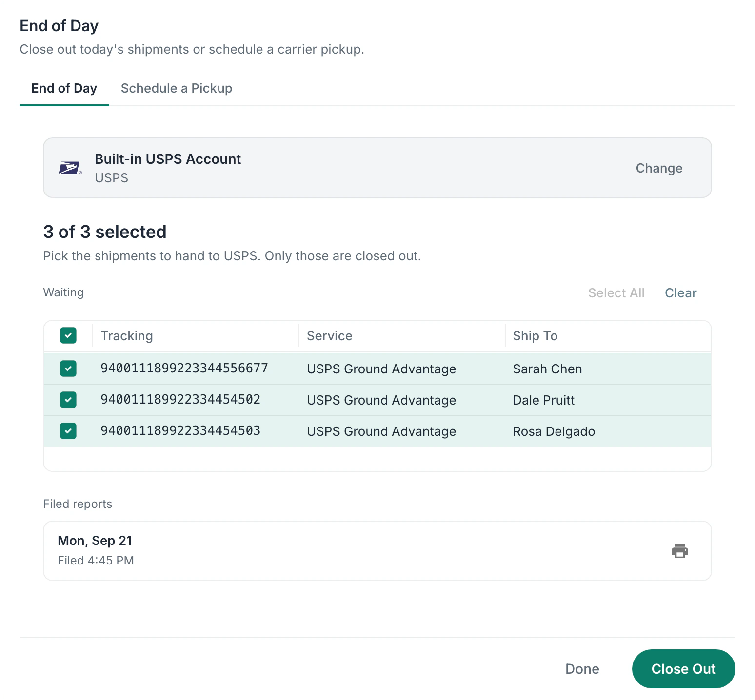
Task: Click the Rosa Delgado recipient name
Action: pyautogui.click(x=554, y=431)
